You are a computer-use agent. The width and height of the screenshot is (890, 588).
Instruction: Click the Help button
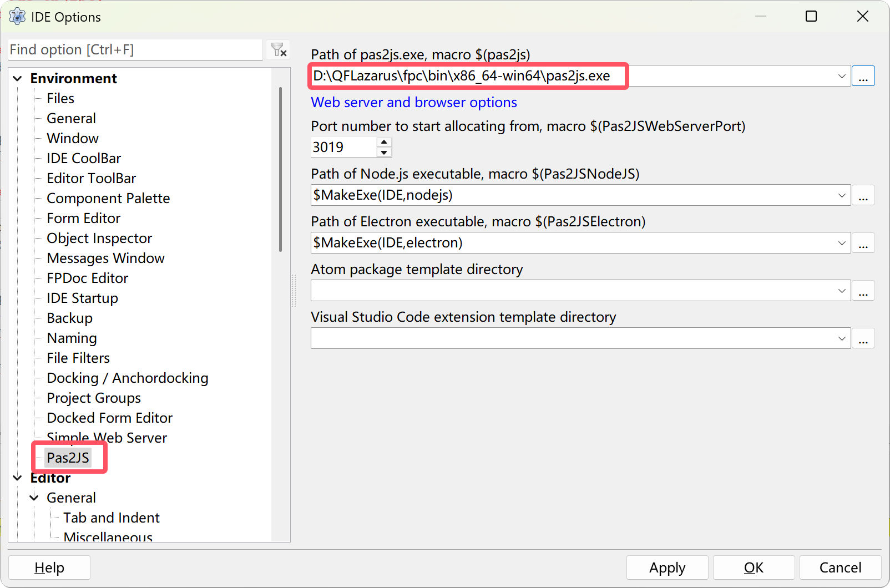[x=49, y=567]
